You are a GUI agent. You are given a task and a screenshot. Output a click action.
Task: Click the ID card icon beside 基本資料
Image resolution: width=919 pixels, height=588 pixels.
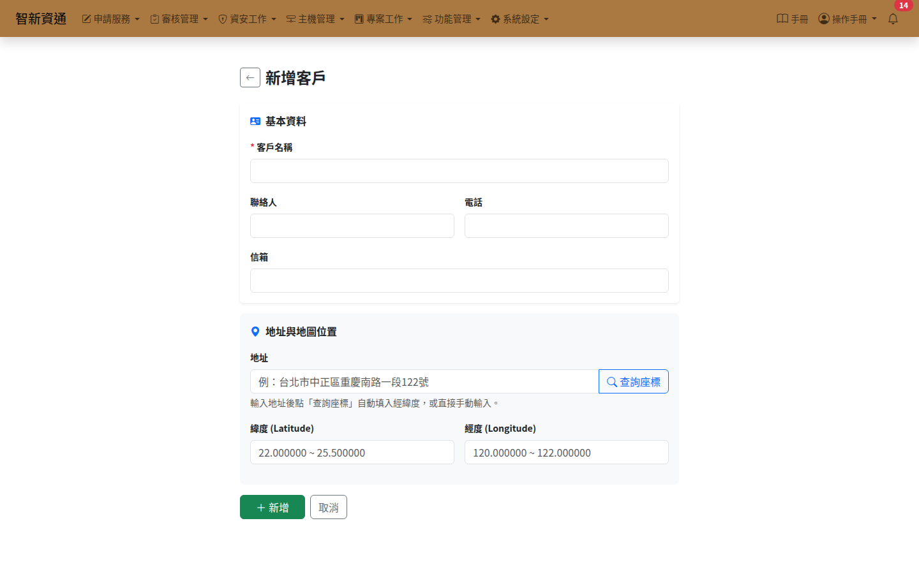pyautogui.click(x=255, y=121)
